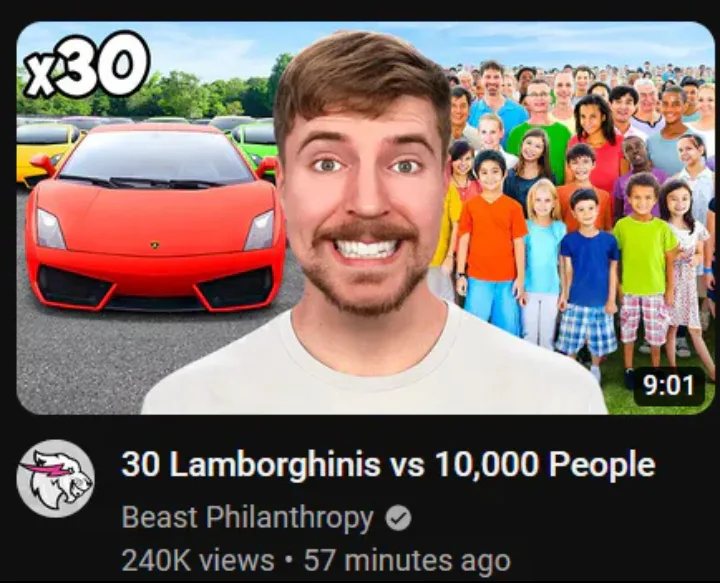Viewport: 720px width, 583px height.
Task: Click the verified checkmark badge
Action: click(x=398, y=518)
